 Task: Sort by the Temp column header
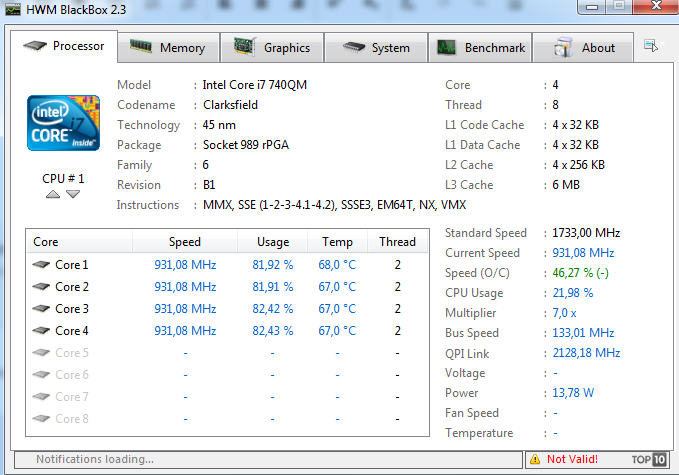[337, 242]
